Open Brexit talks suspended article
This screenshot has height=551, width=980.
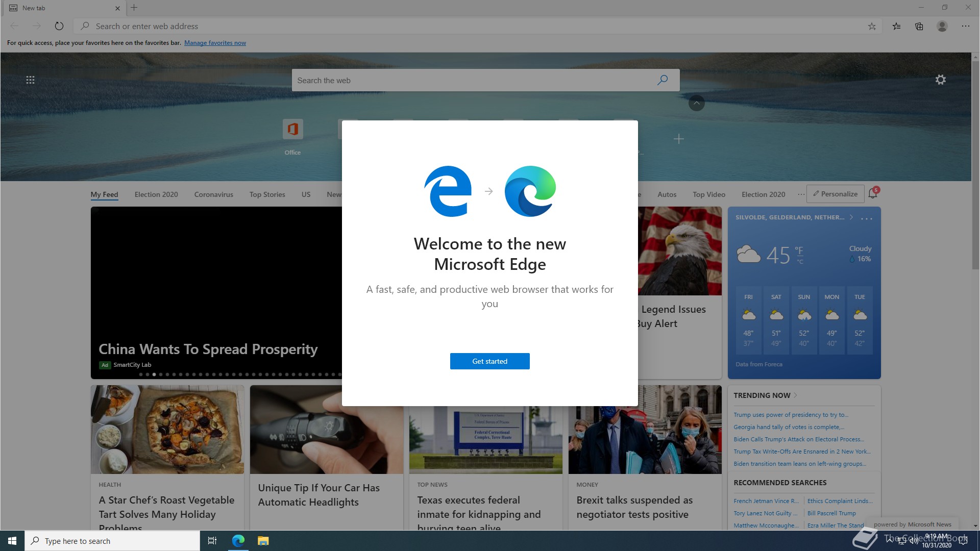(x=634, y=507)
